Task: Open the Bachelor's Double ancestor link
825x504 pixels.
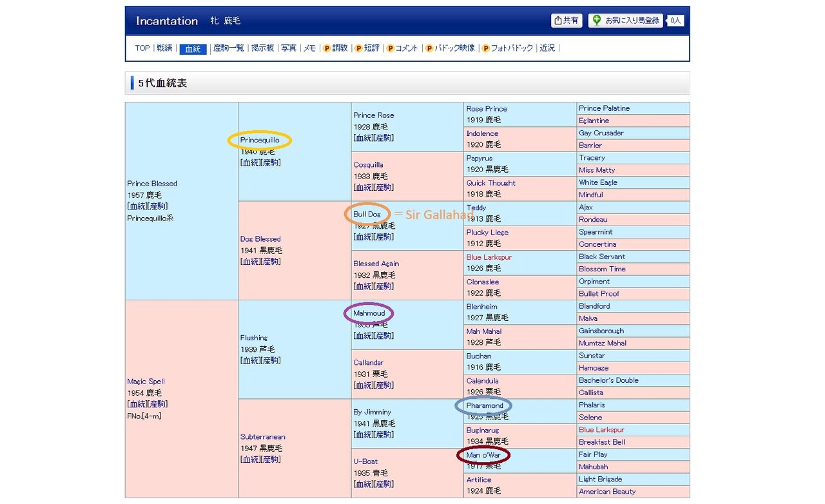Action: click(x=608, y=381)
